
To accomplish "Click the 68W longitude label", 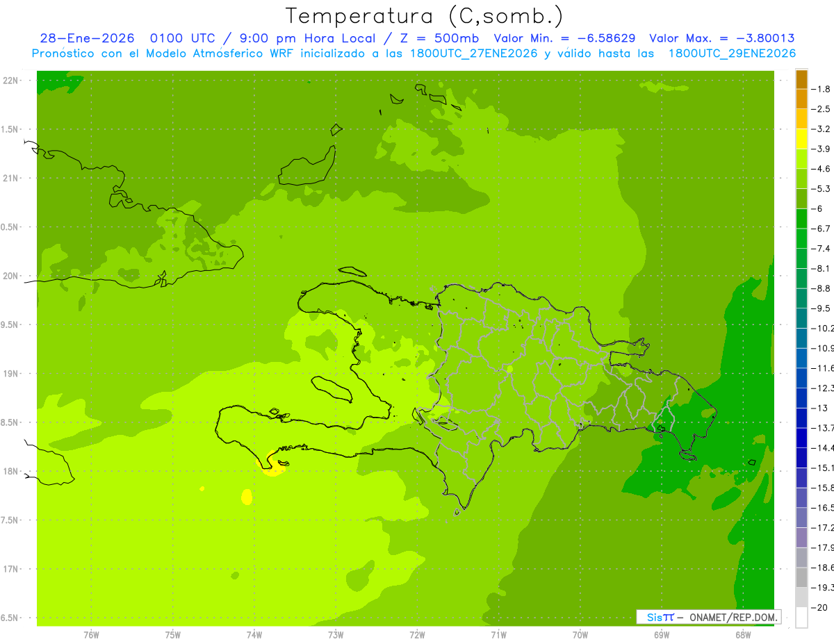I will pos(743,634).
